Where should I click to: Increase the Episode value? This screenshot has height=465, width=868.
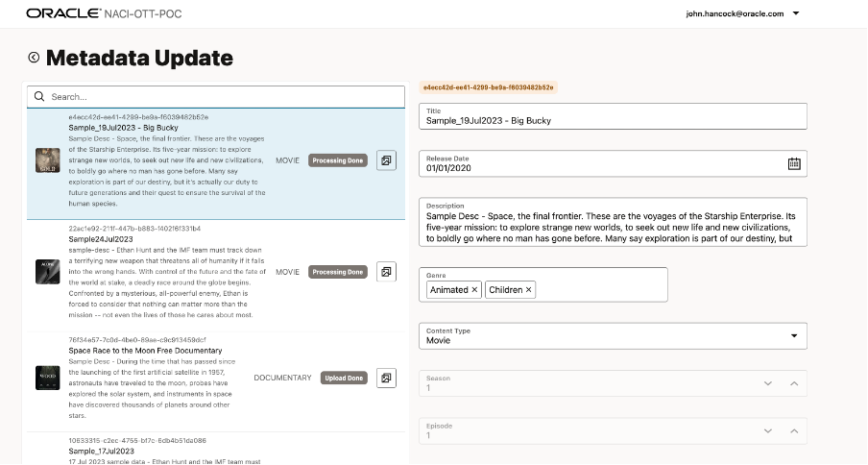[x=794, y=431]
